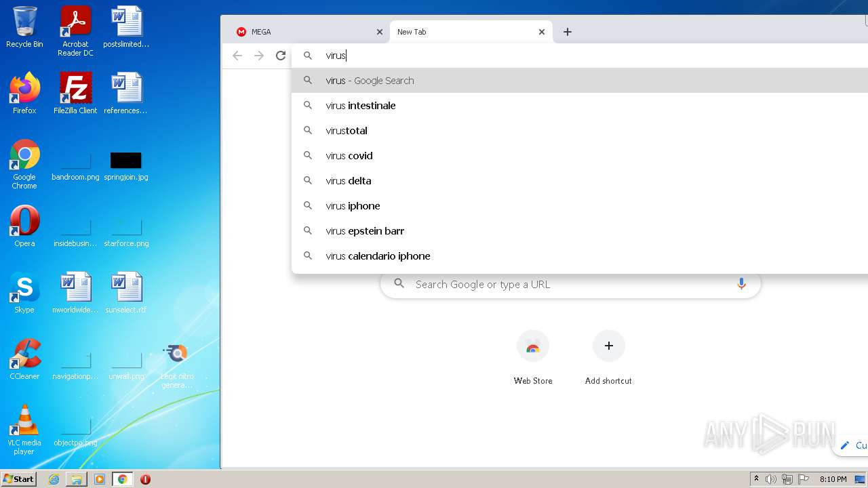Select the insidebusin... file icon
The height and width of the screenshot is (488, 868).
[x=75, y=232]
